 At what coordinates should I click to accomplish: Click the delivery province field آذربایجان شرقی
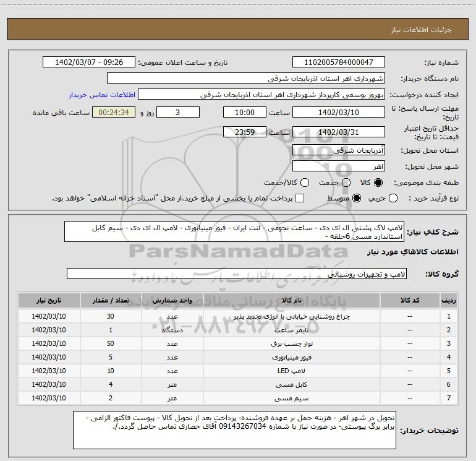click(339, 150)
